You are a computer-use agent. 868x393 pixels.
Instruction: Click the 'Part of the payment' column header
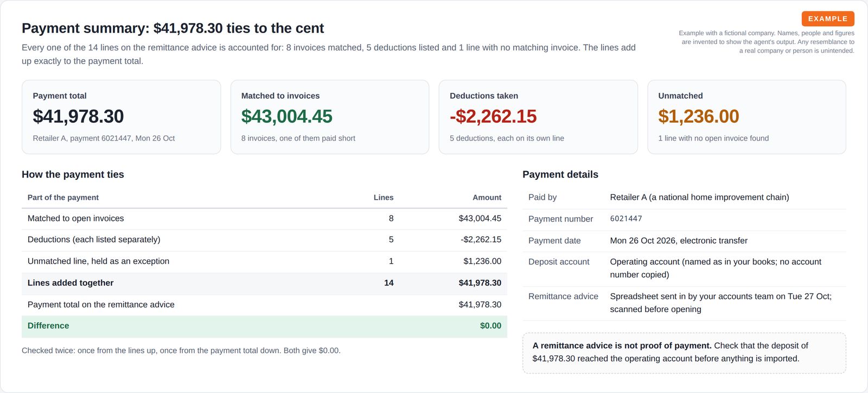(63, 198)
